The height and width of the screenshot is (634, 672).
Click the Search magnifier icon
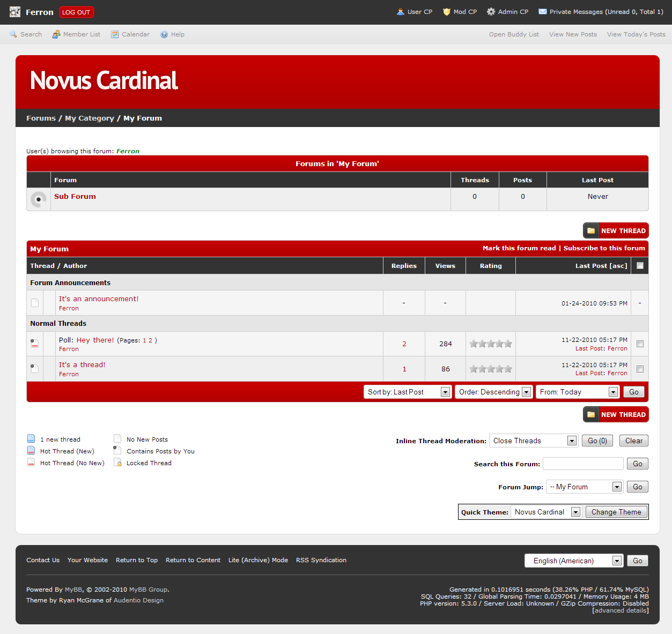coord(13,34)
